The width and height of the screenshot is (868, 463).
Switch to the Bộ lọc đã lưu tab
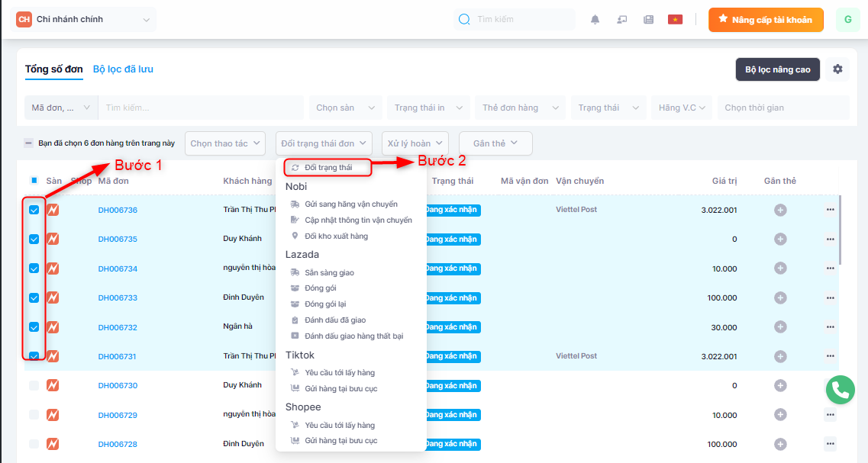coord(123,69)
